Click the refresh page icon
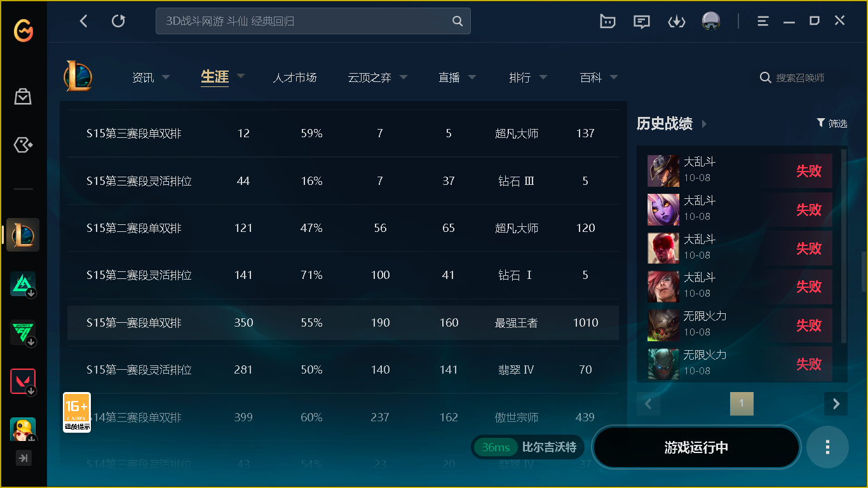The height and width of the screenshot is (488, 868). point(118,21)
